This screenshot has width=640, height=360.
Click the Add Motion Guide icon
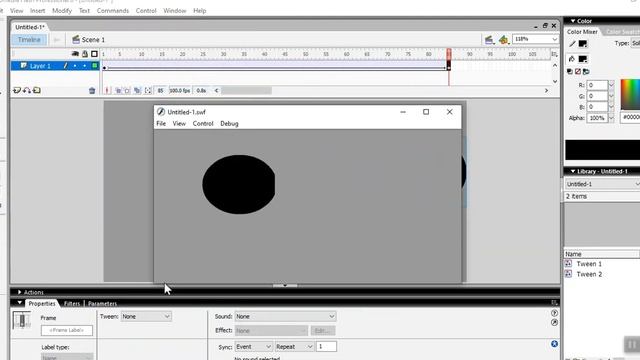[x=27, y=90]
